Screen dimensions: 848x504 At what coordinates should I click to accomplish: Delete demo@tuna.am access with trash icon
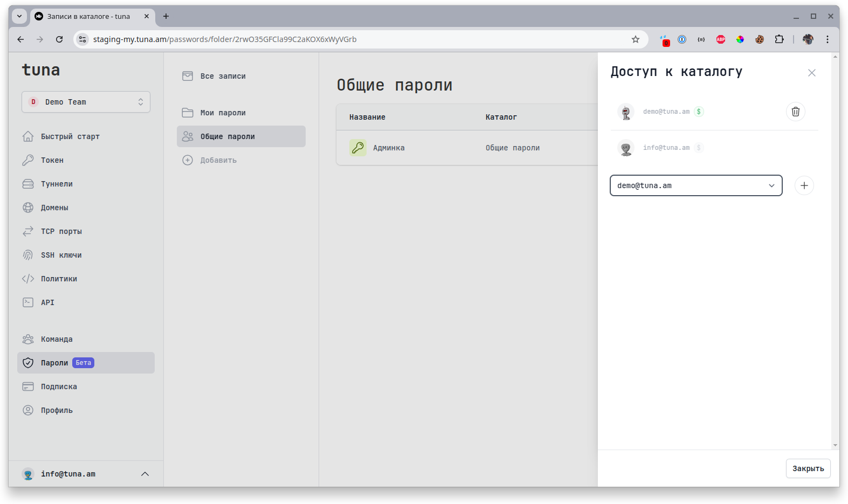pos(795,112)
